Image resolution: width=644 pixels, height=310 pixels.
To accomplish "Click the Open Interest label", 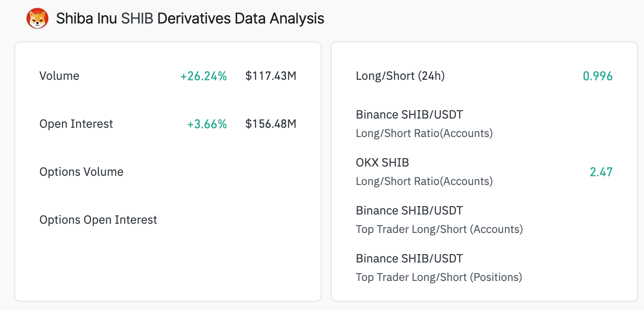I will (76, 124).
